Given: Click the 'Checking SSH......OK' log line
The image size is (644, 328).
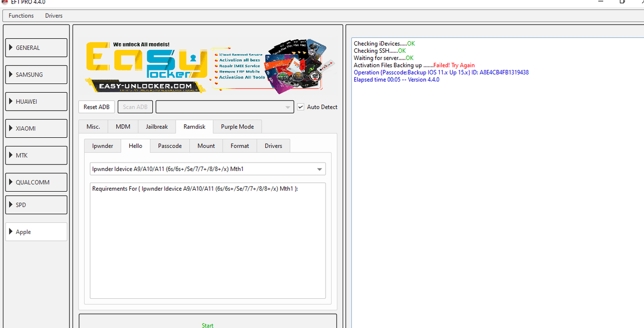Looking at the screenshot, I should 380,51.
